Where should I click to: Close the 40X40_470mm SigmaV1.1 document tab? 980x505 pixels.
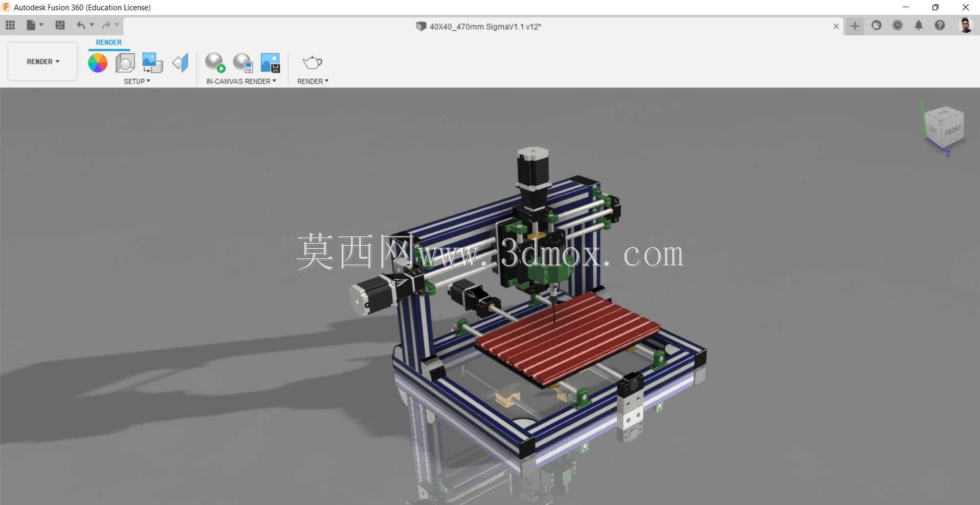[x=836, y=26]
